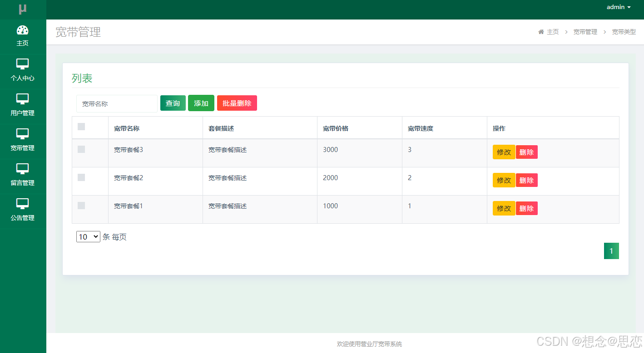Open 公告管理 monitor icon in sidebar
The image size is (644, 353).
pos(23,204)
